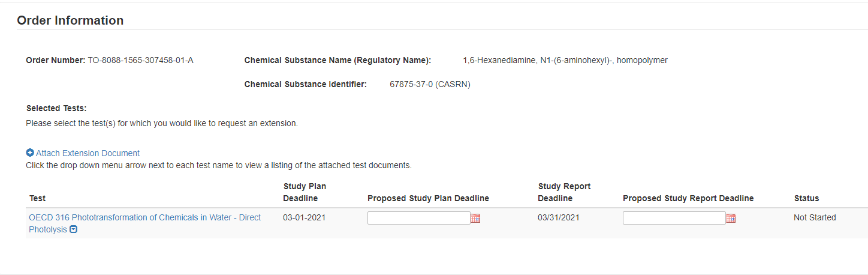Click the Order Information heading
Image resolution: width=868 pixels, height=275 pixels.
point(70,20)
